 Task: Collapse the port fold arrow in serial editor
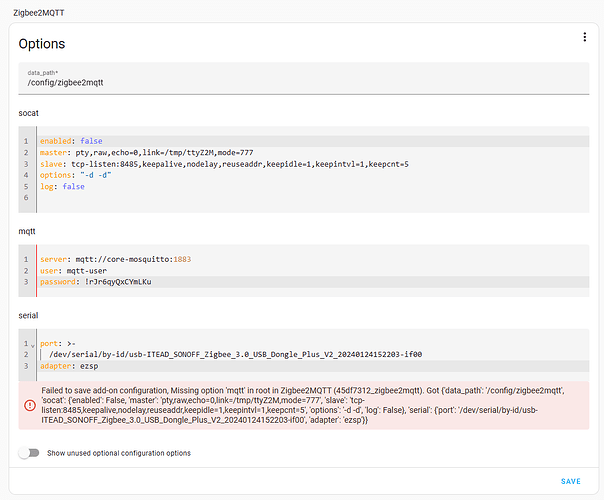pyautogui.click(x=33, y=345)
